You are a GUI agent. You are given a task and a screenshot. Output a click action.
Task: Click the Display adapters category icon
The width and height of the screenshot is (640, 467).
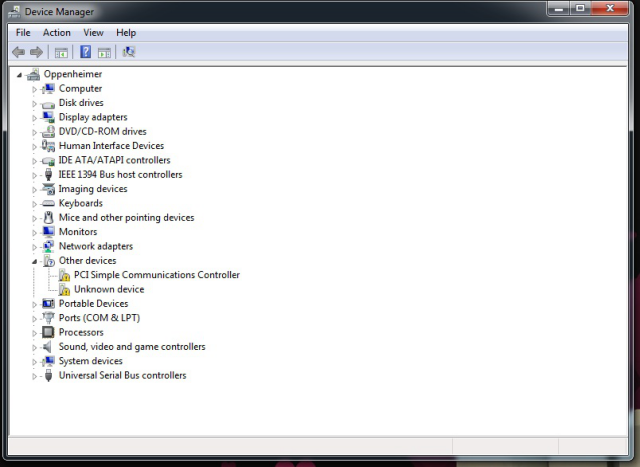[x=48, y=117]
